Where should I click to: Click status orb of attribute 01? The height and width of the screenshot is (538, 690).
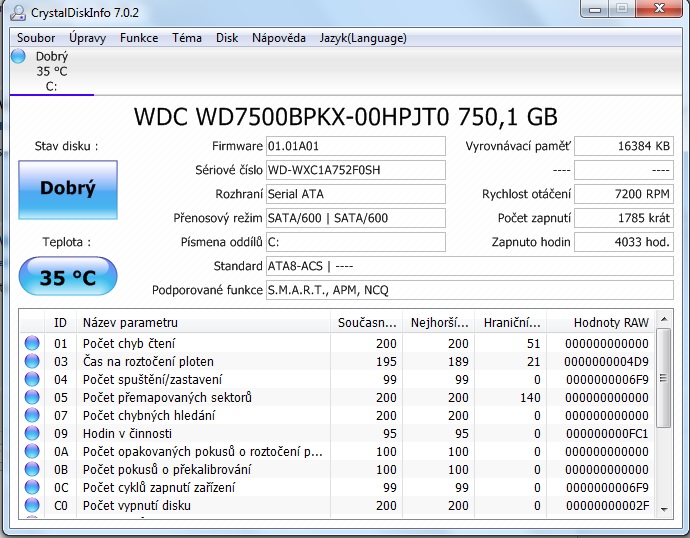click(x=32, y=343)
